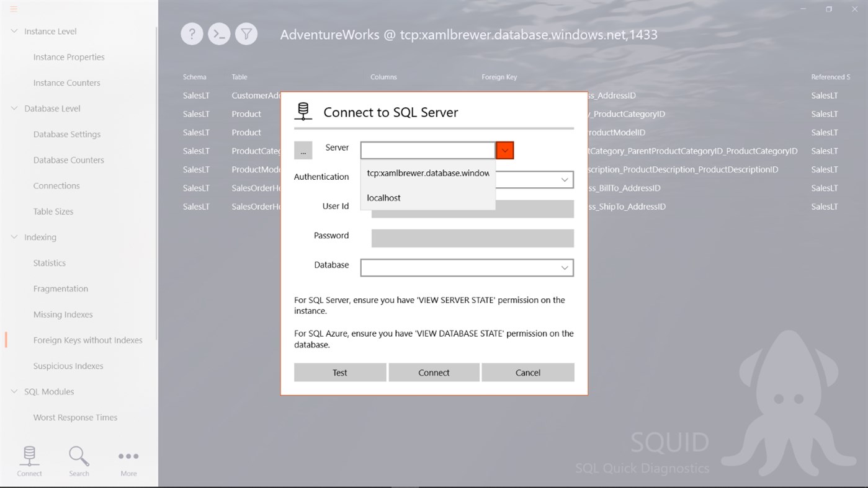Select tcp:xamlbrewer.database.windows server option
This screenshot has height=488, width=868.
click(x=428, y=173)
